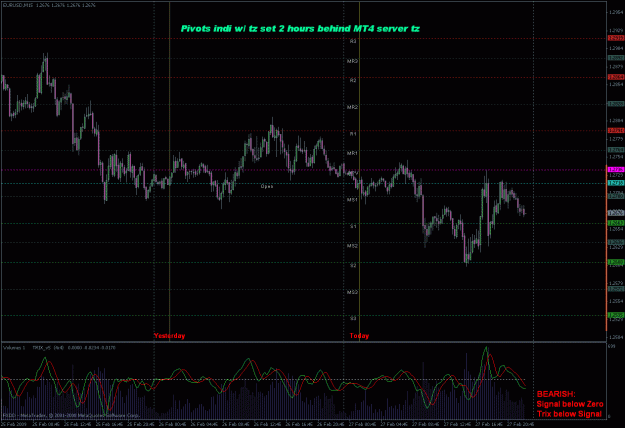Select the 'Open' price label on chart
625x428 pixels.
click(x=267, y=186)
